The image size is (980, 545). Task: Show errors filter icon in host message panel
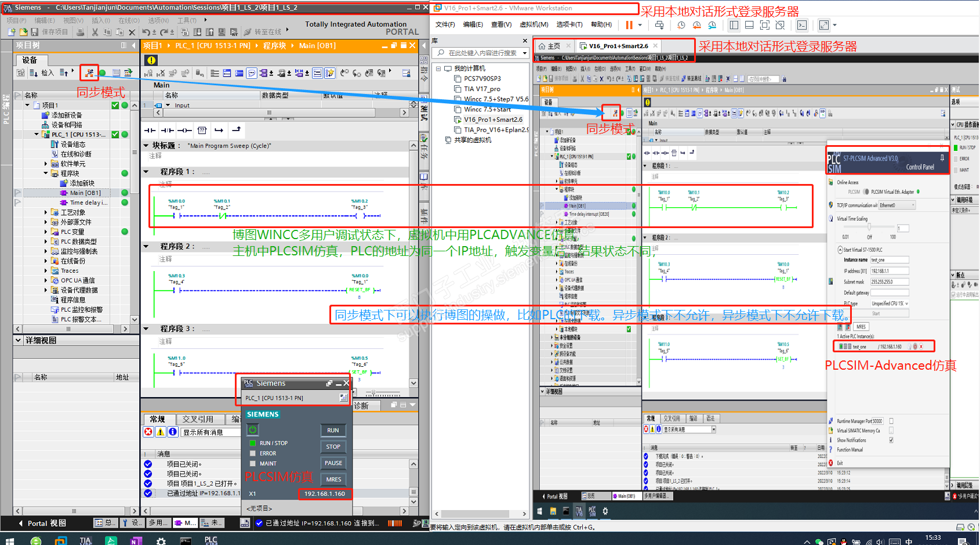coord(148,432)
